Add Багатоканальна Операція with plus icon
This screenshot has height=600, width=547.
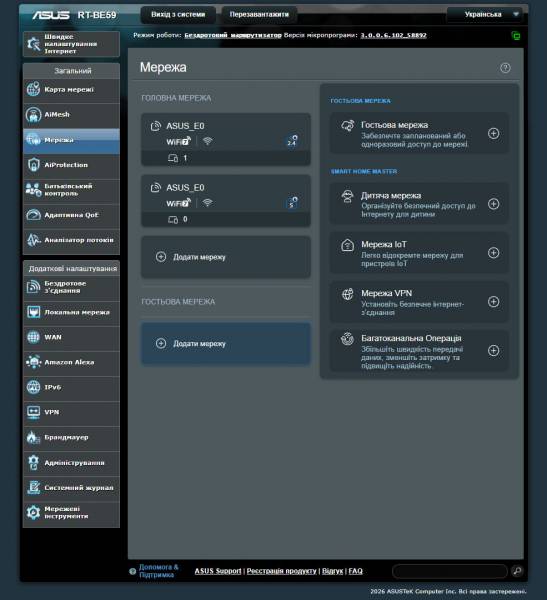[493, 351]
